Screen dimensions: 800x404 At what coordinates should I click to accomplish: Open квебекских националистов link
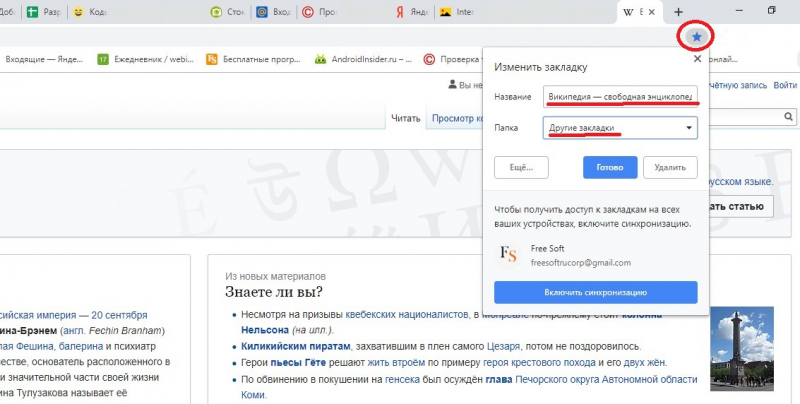tap(406, 315)
